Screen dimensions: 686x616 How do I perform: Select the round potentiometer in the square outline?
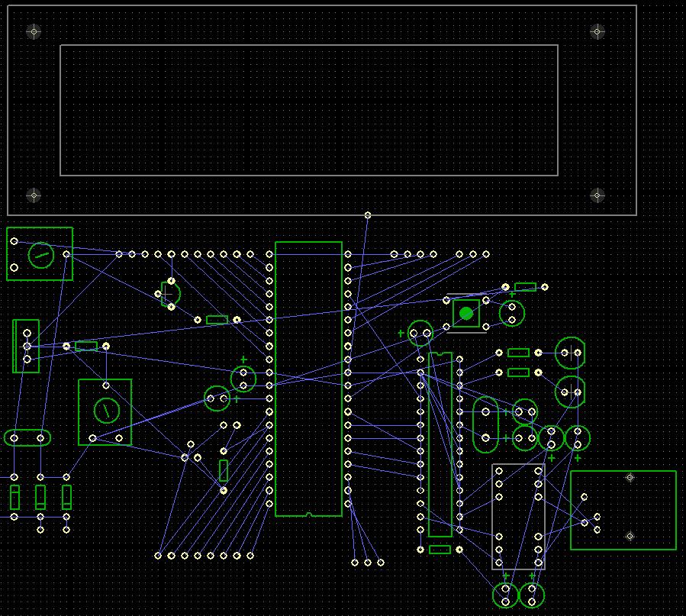point(105,411)
